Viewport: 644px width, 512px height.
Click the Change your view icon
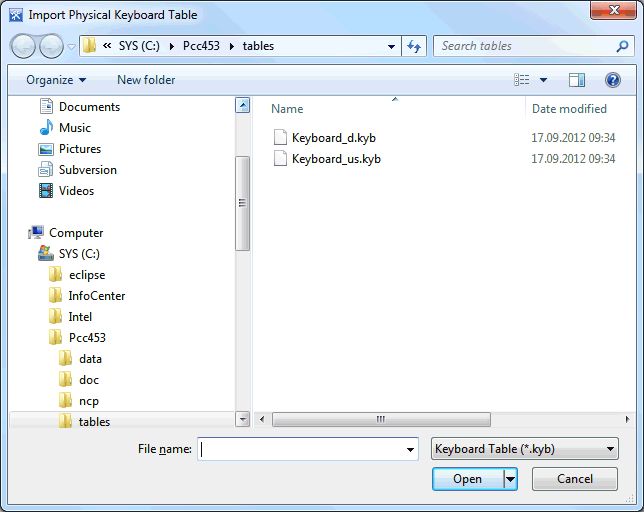522,80
